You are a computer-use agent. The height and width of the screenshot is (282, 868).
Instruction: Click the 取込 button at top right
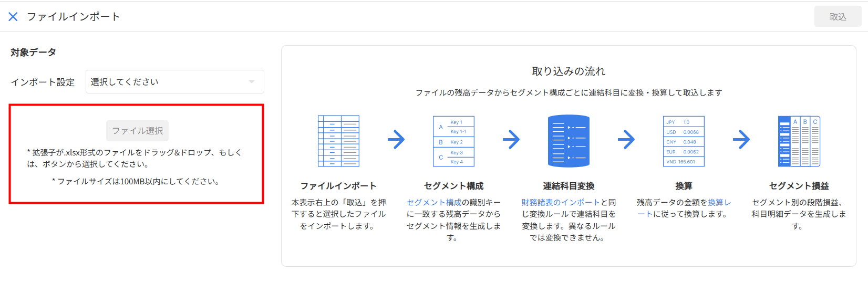(838, 17)
